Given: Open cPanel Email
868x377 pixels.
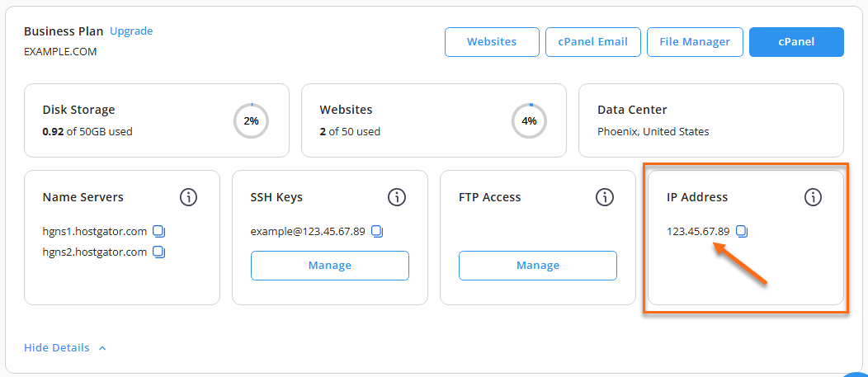Looking at the screenshot, I should tap(593, 42).
